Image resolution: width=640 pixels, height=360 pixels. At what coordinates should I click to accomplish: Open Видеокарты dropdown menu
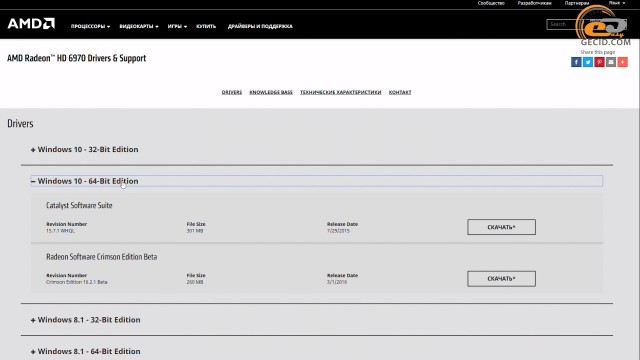[139, 26]
